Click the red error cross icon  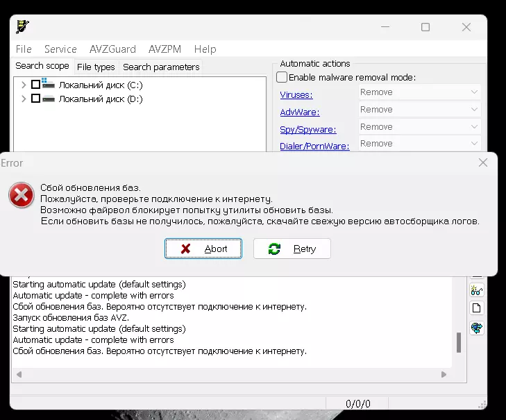pos(22,194)
